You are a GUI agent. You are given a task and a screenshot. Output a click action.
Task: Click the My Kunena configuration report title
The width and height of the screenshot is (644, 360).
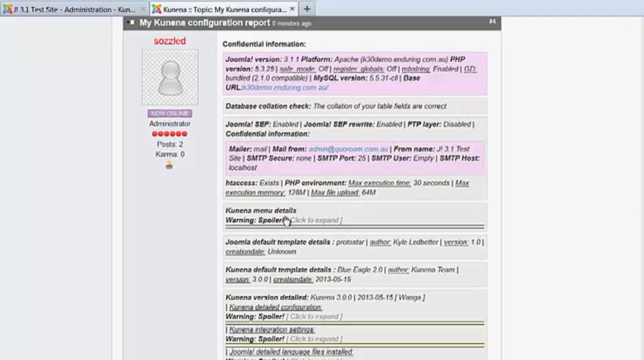click(x=205, y=23)
